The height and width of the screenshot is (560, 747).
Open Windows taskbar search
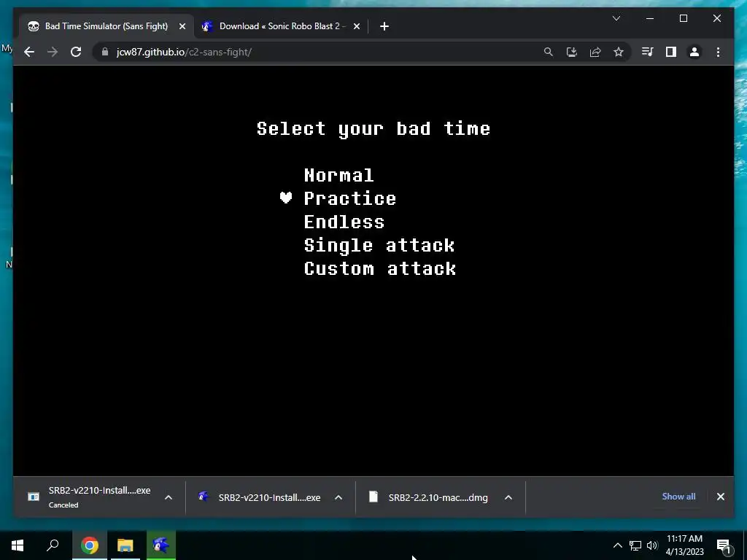[53, 545]
